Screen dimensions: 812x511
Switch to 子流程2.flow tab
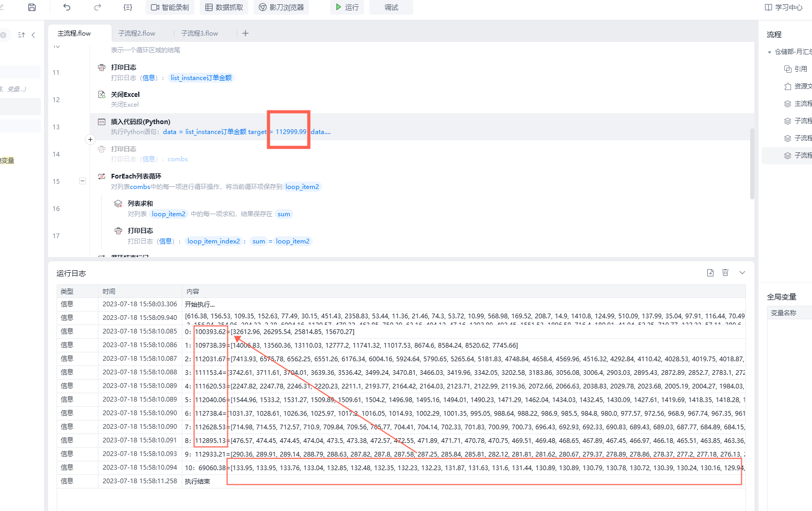click(137, 34)
